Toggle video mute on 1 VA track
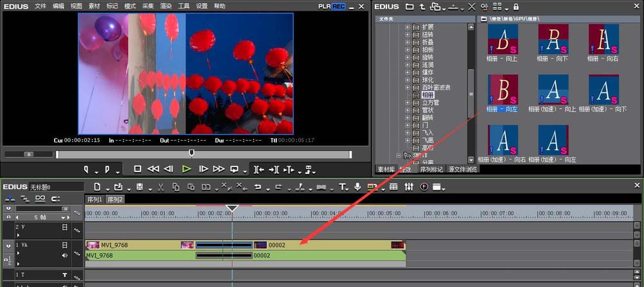The height and width of the screenshot is (287, 644). point(64,245)
